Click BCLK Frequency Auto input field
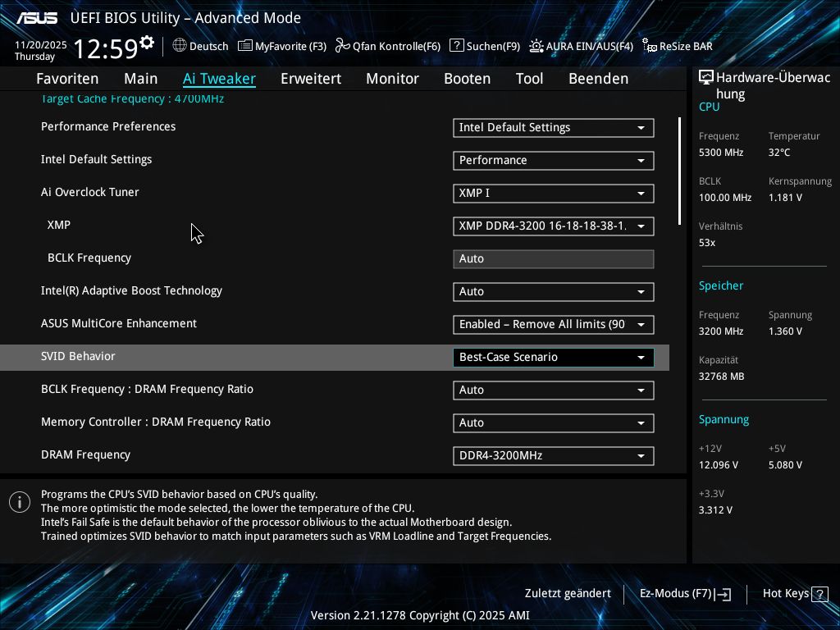840x630 pixels. [554, 258]
